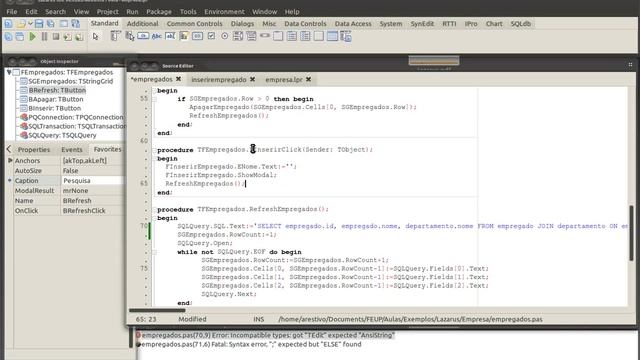Select the TMemo component icon

tap(184, 36)
